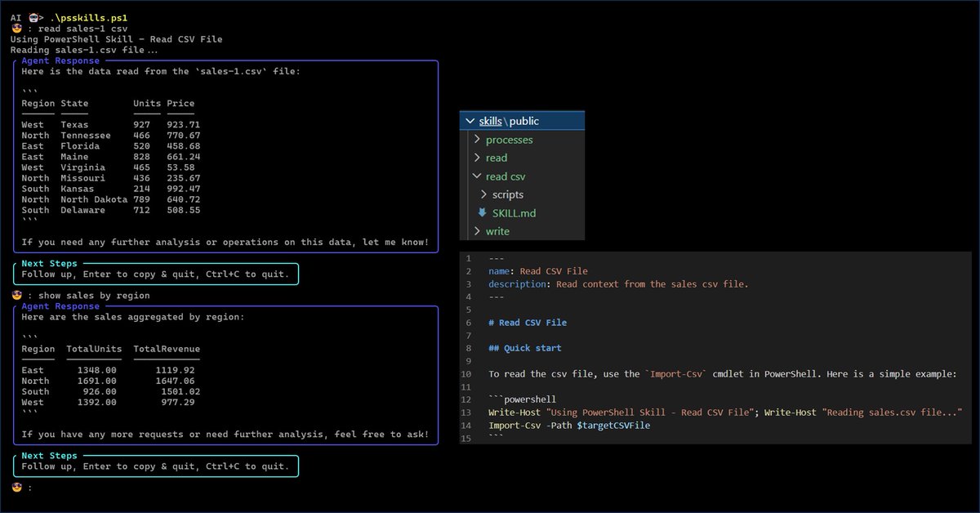The image size is (980, 513).
Task: Click the 'read sales-1 csv' prompt text
Action: (82, 29)
